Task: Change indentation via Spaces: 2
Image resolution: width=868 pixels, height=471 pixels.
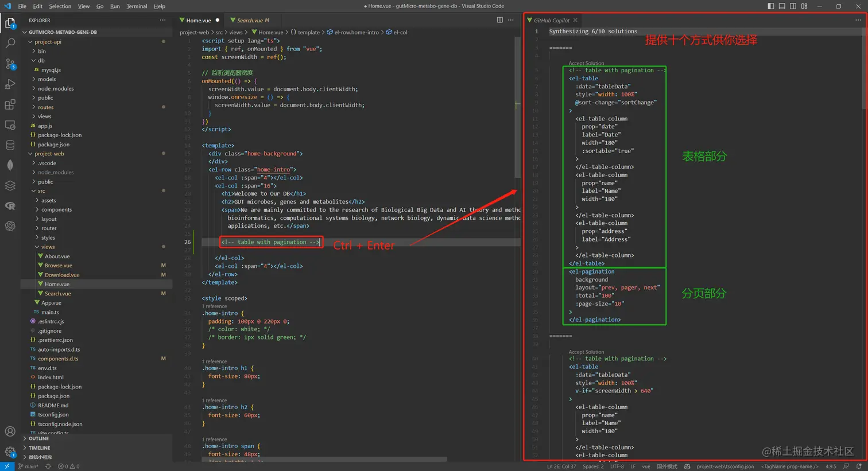Action: click(x=593, y=466)
